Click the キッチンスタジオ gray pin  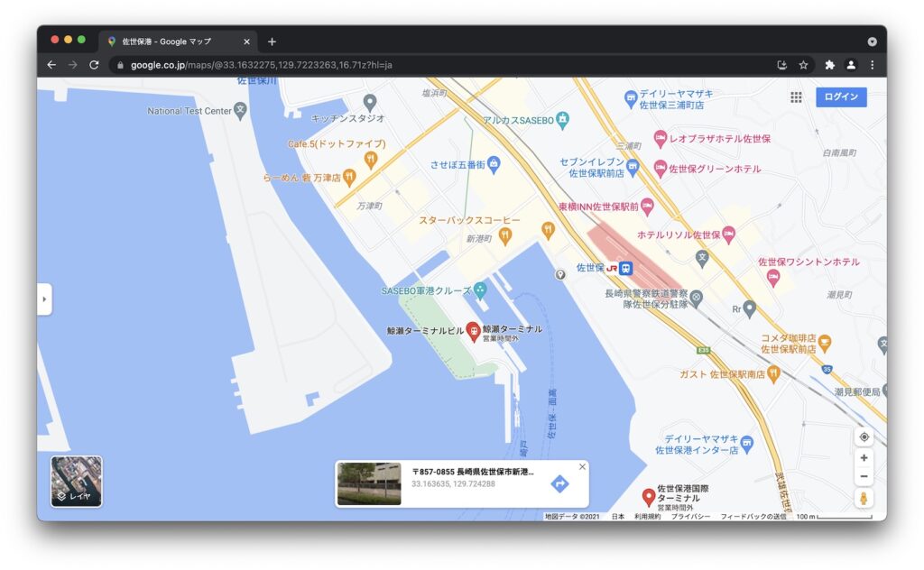(369, 103)
